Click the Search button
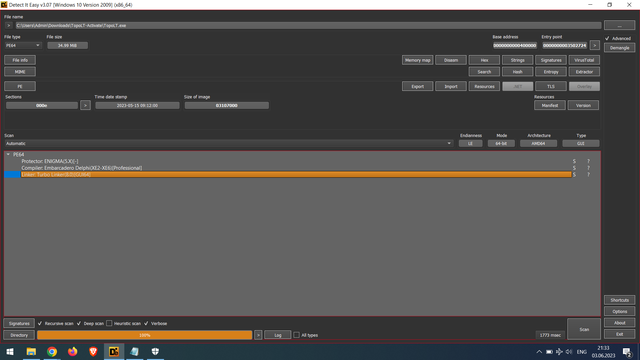 click(484, 71)
